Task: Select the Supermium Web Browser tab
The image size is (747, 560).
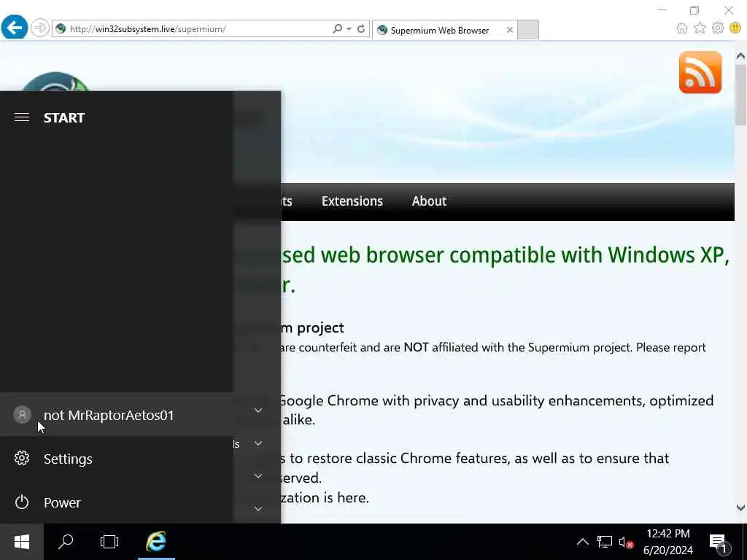Action: coord(439,31)
